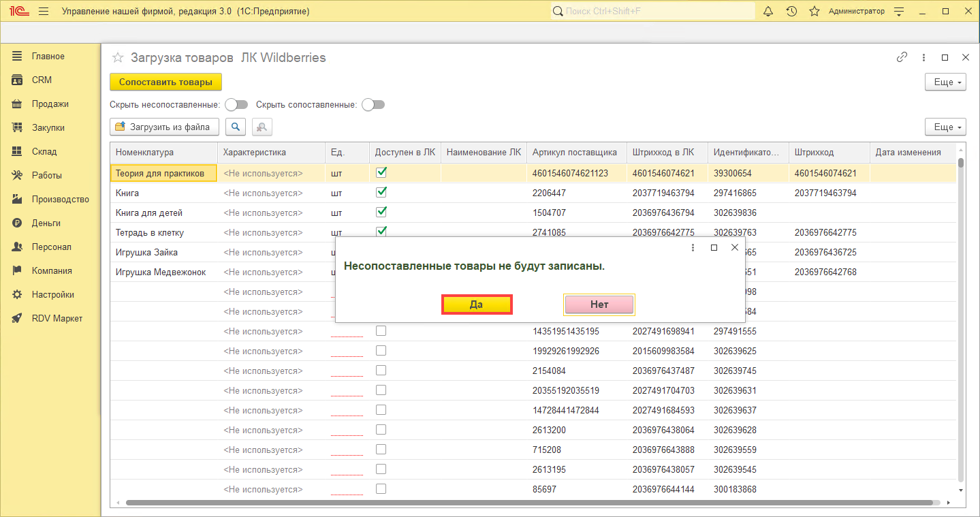Screen dimensions: 980x517
Task: Open the Компания section
Action: 52,271
